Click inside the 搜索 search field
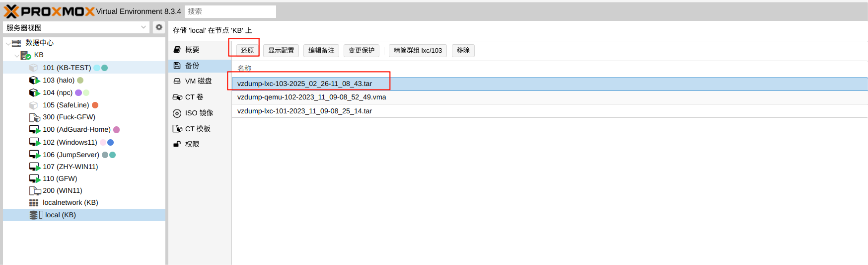Image resolution: width=868 pixels, height=265 pixels. click(230, 11)
